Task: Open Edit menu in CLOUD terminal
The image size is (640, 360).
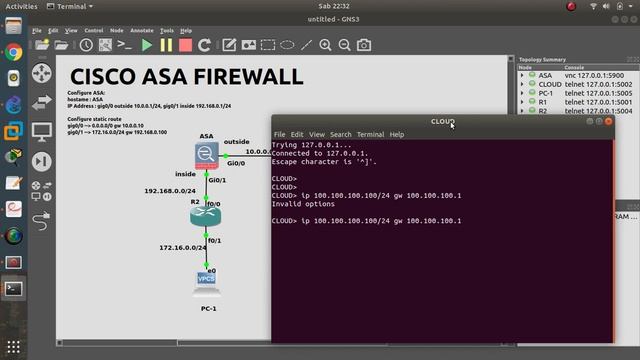Action: coord(297,134)
